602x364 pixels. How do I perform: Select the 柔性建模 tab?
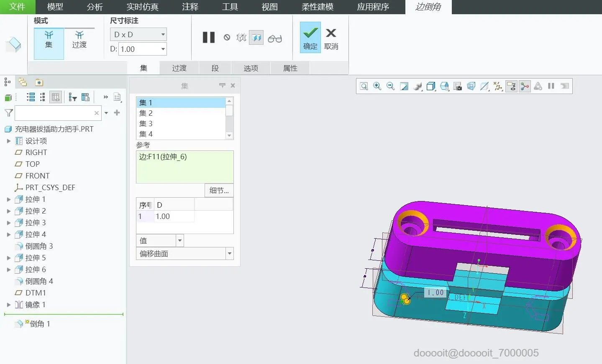point(318,7)
